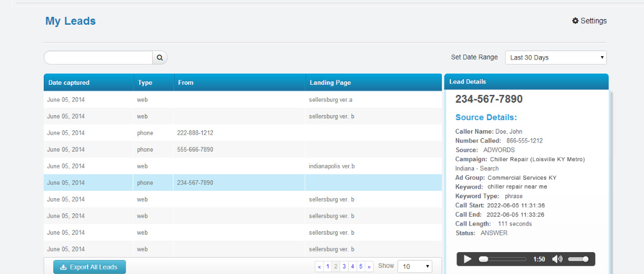Image resolution: width=644 pixels, height=274 pixels.
Task: Select the indianapolis ver.b web lead
Action: point(243,166)
